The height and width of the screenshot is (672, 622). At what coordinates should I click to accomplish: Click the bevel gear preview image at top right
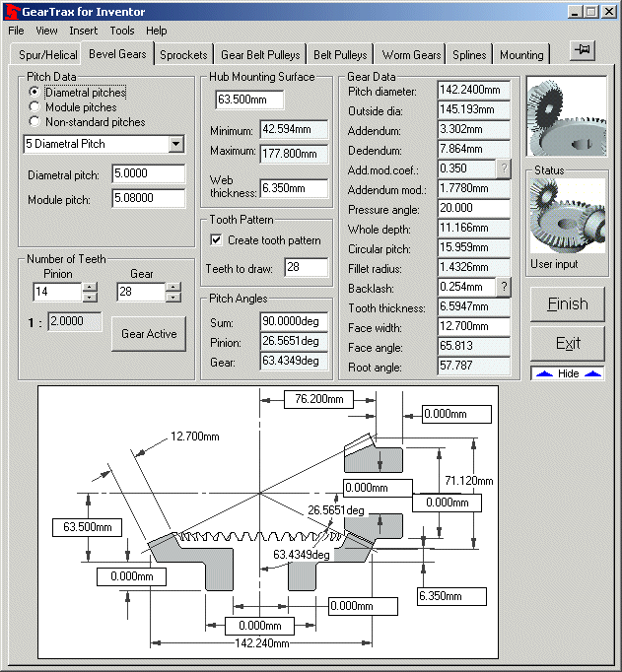click(x=565, y=118)
